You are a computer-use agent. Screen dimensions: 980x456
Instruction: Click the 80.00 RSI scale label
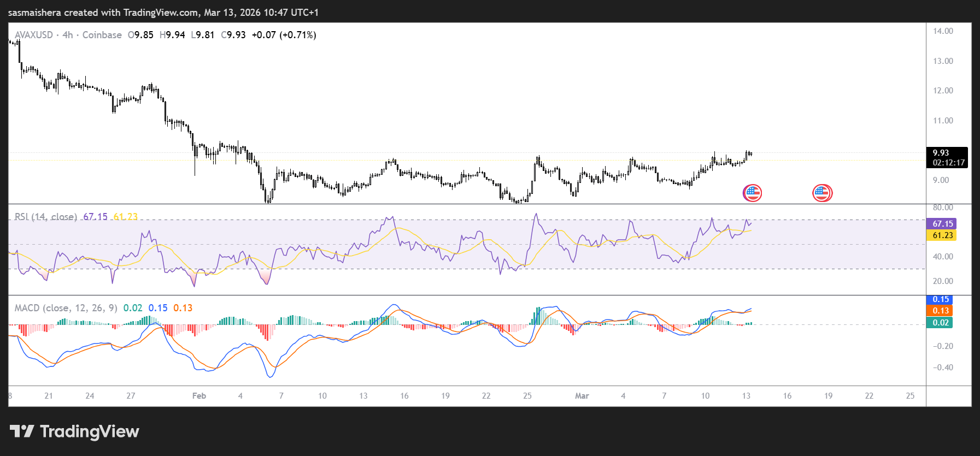point(943,208)
